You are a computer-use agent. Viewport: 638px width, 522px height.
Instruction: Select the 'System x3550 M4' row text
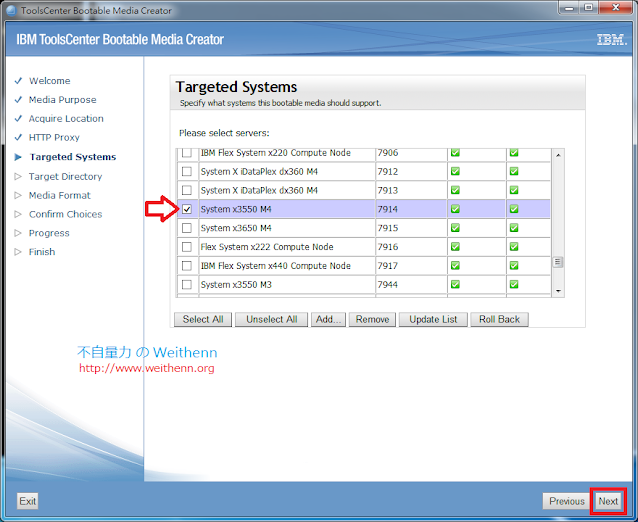coord(236,209)
